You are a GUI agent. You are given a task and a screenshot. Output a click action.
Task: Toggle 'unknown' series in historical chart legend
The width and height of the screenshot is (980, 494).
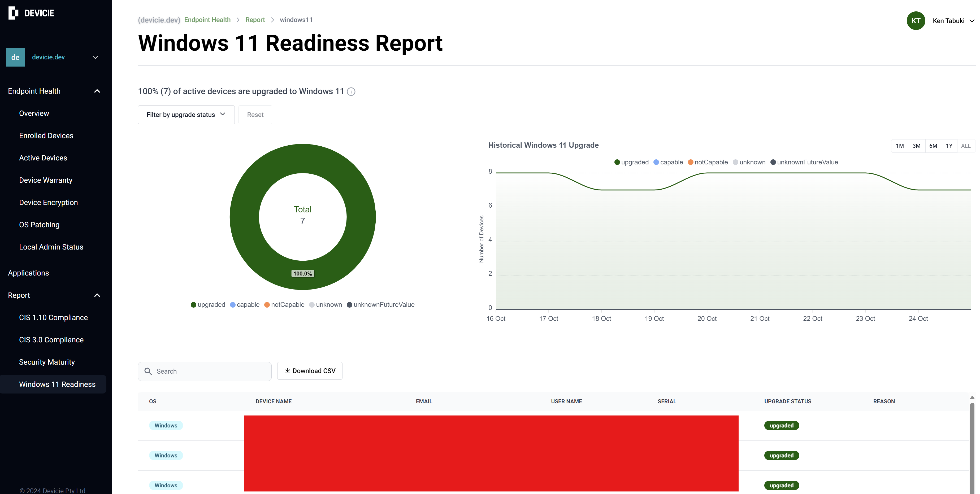pos(749,162)
